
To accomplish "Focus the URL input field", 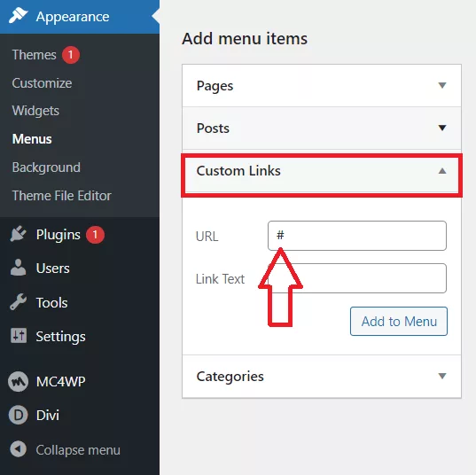I will tap(357, 236).
